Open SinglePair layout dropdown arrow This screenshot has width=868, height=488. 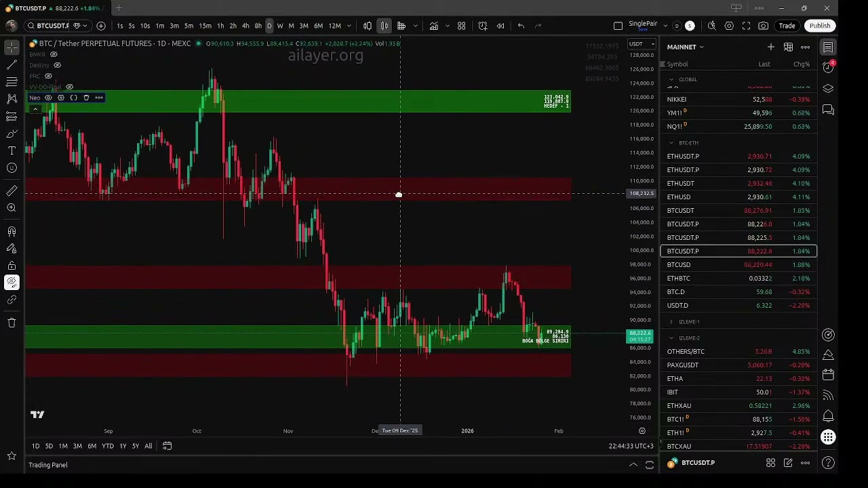665,26
